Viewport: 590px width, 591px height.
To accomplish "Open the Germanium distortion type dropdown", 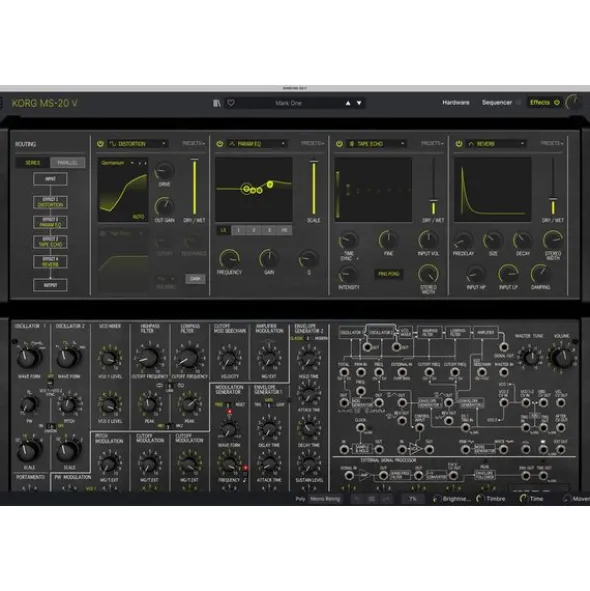I will (x=117, y=163).
